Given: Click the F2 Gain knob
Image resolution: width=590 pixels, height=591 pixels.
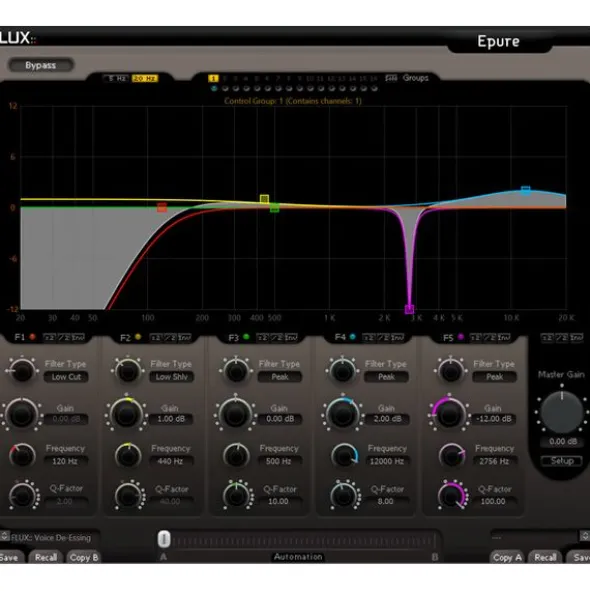Looking at the screenshot, I should (127, 415).
